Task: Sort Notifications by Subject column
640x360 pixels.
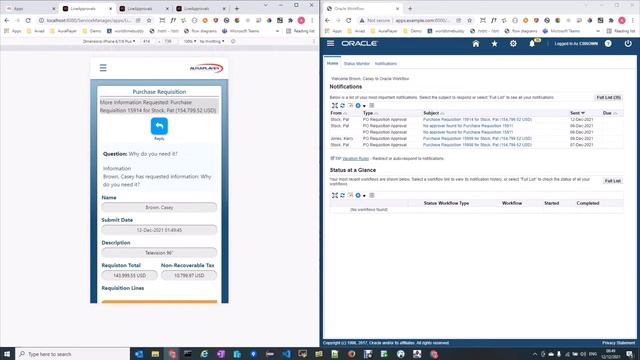Action: 433,113
